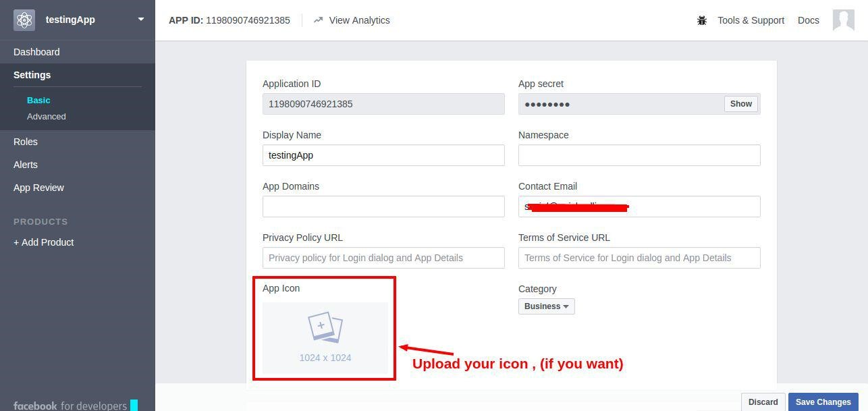Open Tools & Support menu
The height and width of the screenshot is (411, 868).
[x=751, y=20]
